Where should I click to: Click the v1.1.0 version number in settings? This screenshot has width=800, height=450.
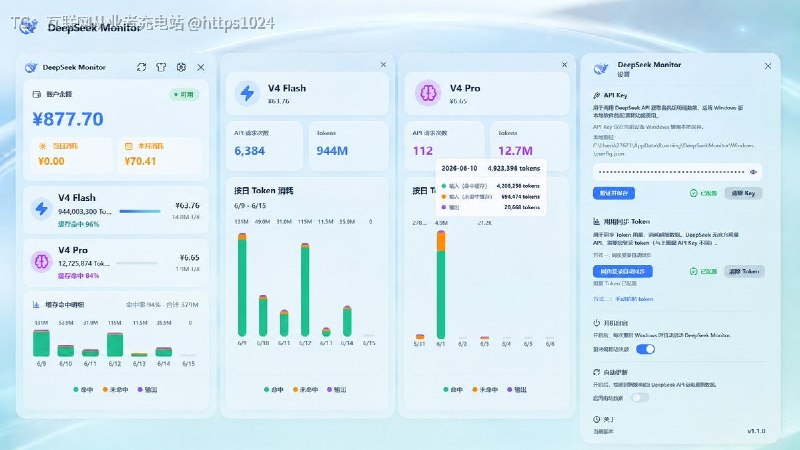756,431
